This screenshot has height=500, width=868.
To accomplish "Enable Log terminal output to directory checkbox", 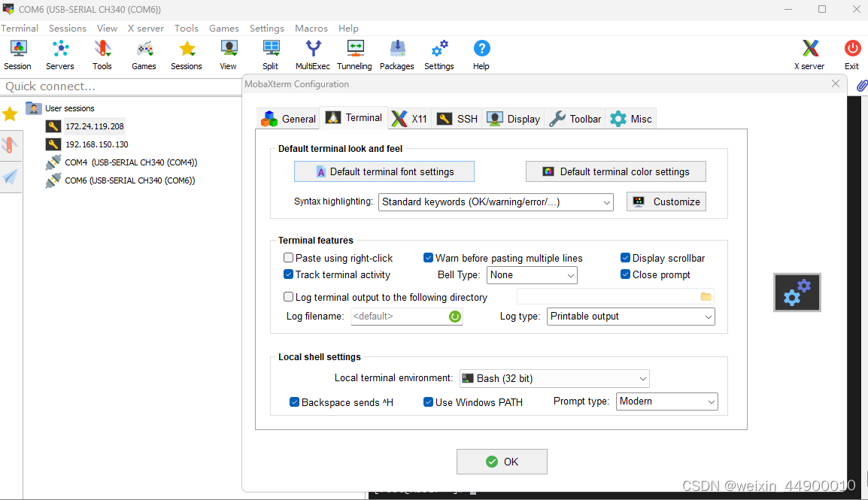I will coord(288,297).
